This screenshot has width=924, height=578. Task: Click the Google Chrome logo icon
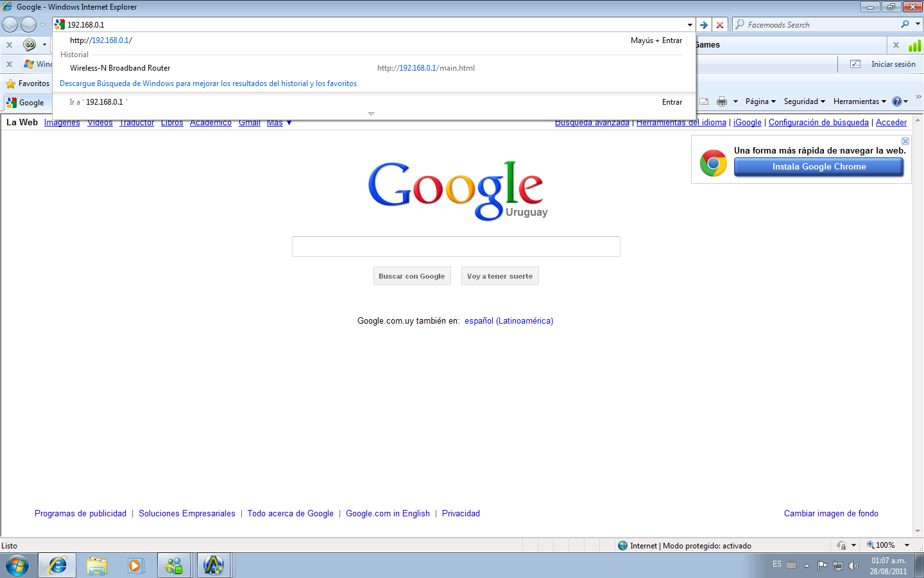tap(714, 163)
